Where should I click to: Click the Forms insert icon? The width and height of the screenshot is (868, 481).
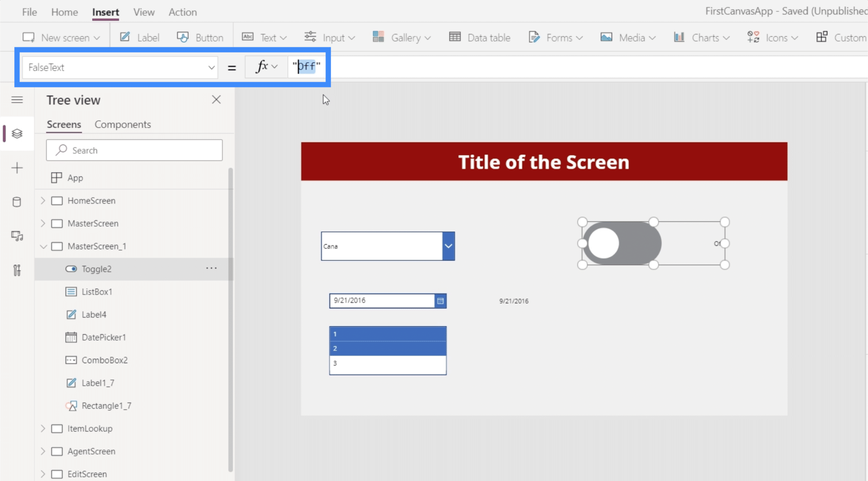534,37
